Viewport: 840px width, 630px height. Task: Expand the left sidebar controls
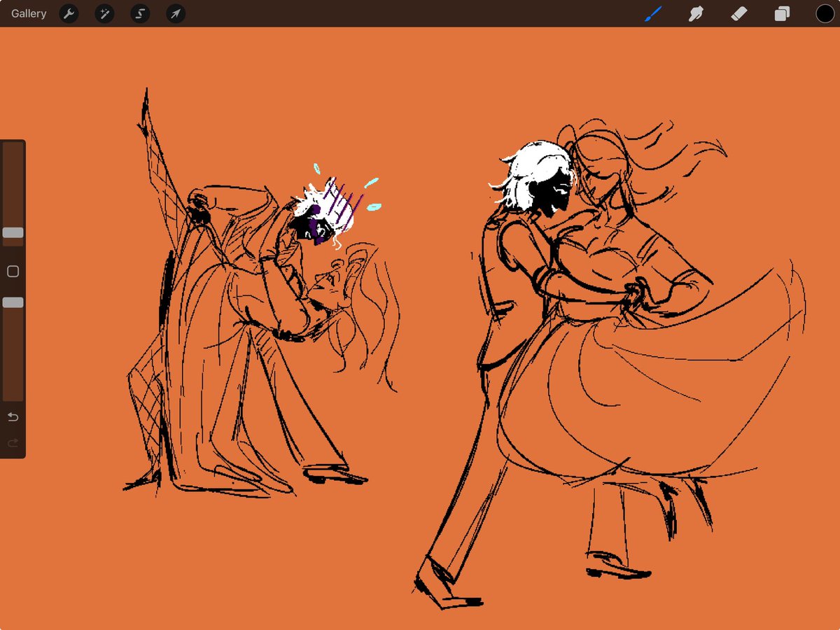13,271
